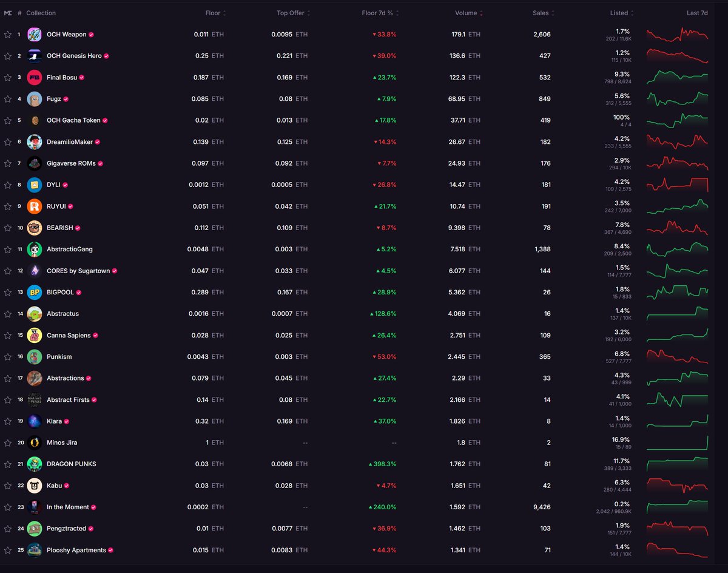Star the Gigaverse ROMs collection
Screen dimensions: 728x573
click(8, 163)
